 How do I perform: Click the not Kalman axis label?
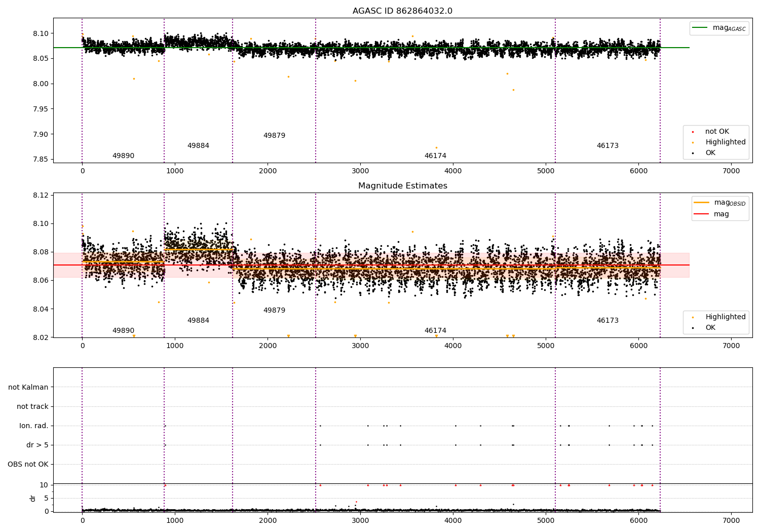tap(28, 388)
